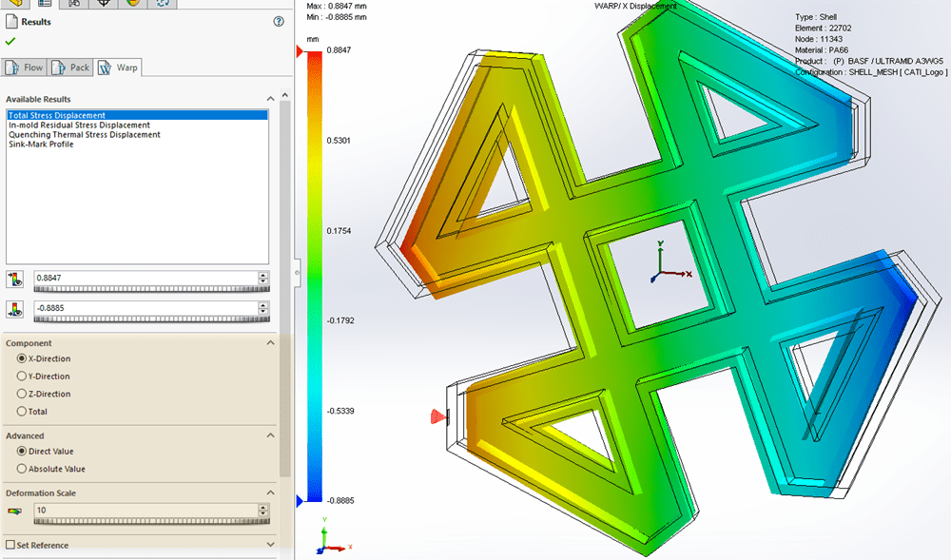Click the minimum display value icon beside -0.8885
Image resolution: width=951 pixels, height=560 pixels.
[x=14, y=308]
